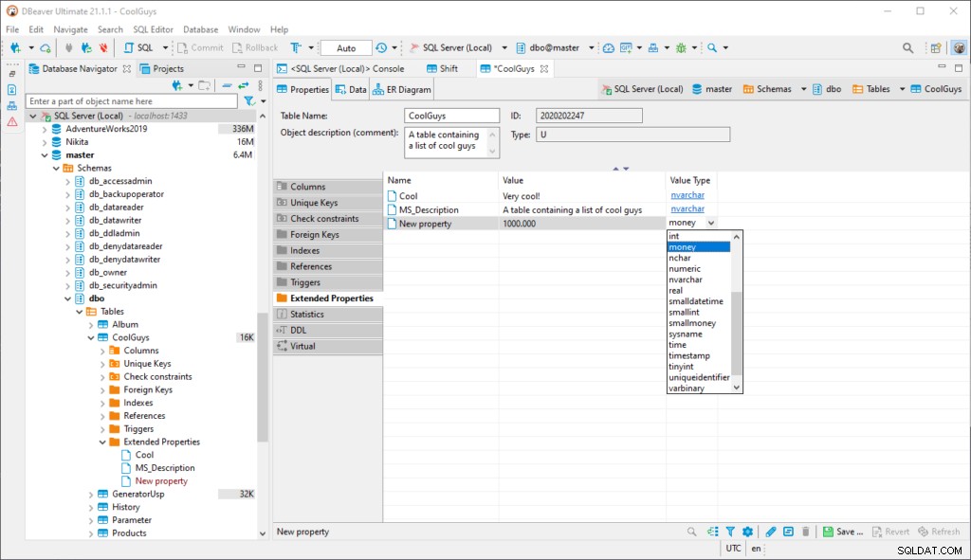The width and height of the screenshot is (971, 560).
Task: Collapse the dbo schema node
Action: [x=68, y=298]
